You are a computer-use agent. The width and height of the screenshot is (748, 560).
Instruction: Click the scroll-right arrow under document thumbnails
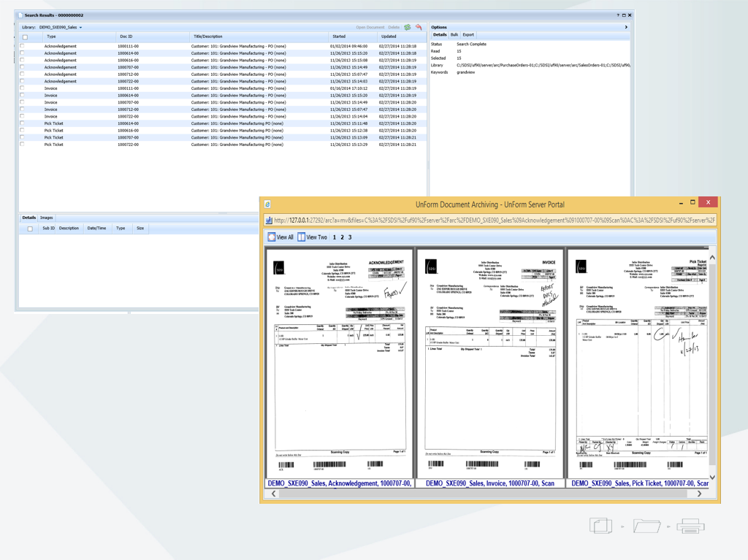[x=699, y=494]
